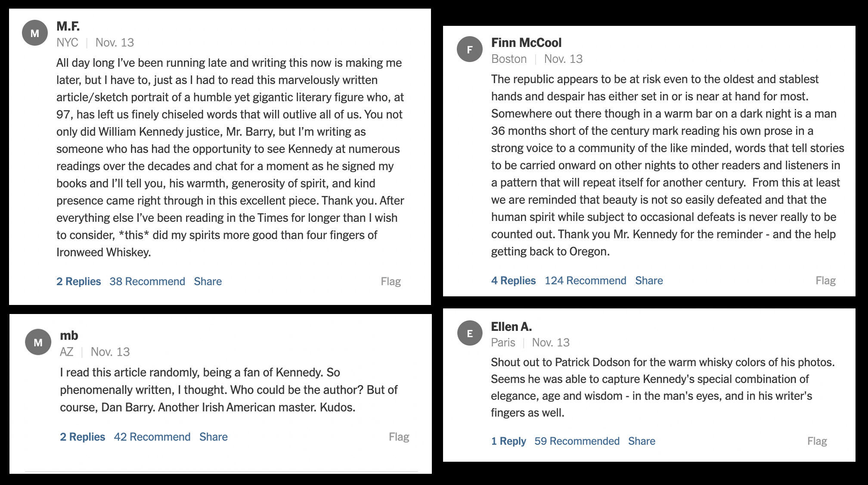Click mb's M avatar icon
868x485 pixels.
click(38, 342)
